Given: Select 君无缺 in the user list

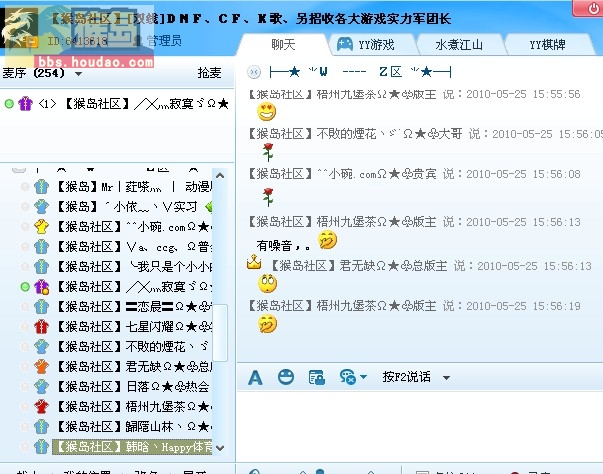Looking at the screenshot, I should [x=132, y=367].
